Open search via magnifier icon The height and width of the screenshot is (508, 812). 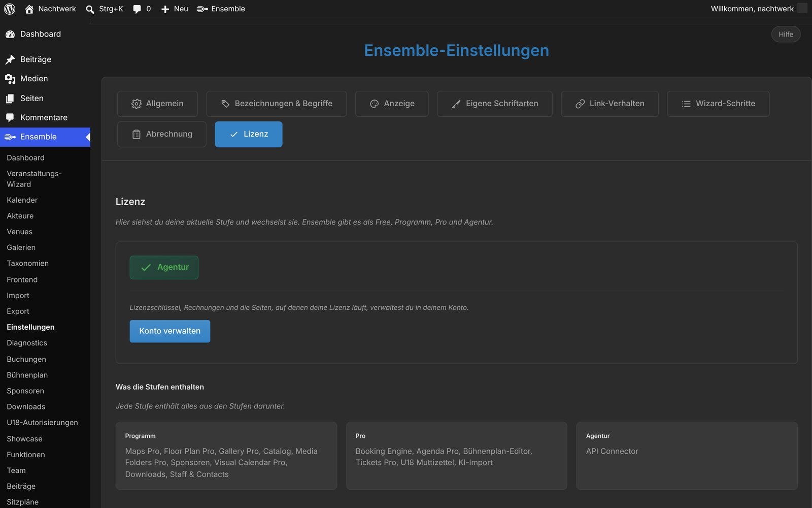90,9
